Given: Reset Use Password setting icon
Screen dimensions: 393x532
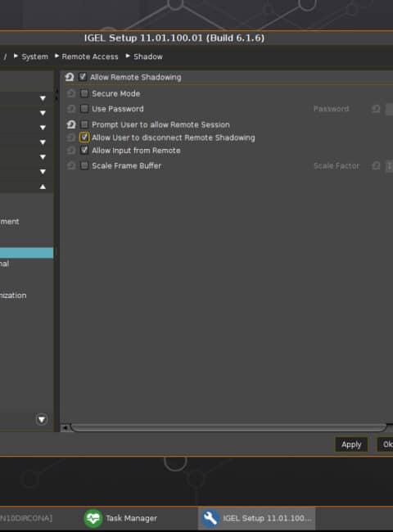Looking at the screenshot, I should pos(71,109).
